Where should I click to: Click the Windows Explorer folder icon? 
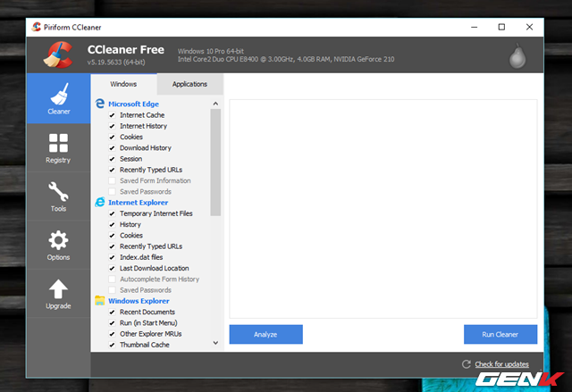[99, 301]
